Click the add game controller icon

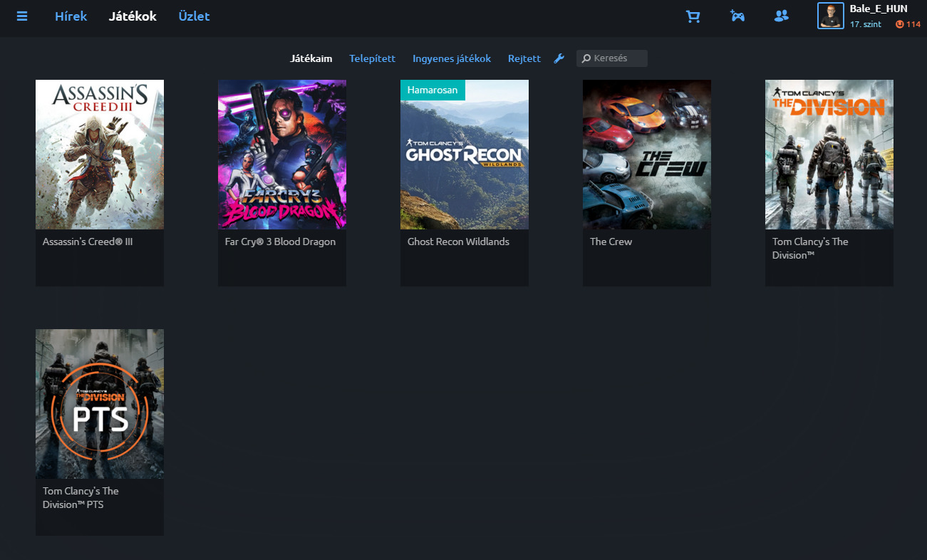(x=737, y=15)
